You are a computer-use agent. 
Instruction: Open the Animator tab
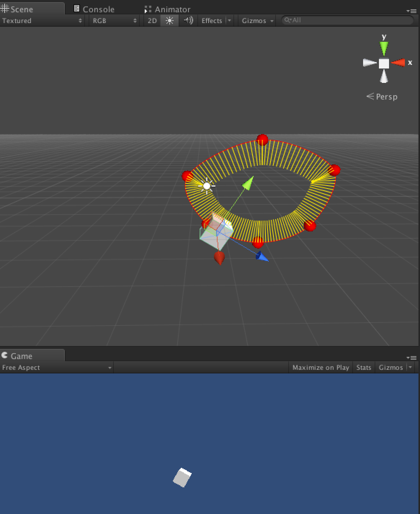pyautogui.click(x=168, y=9)
